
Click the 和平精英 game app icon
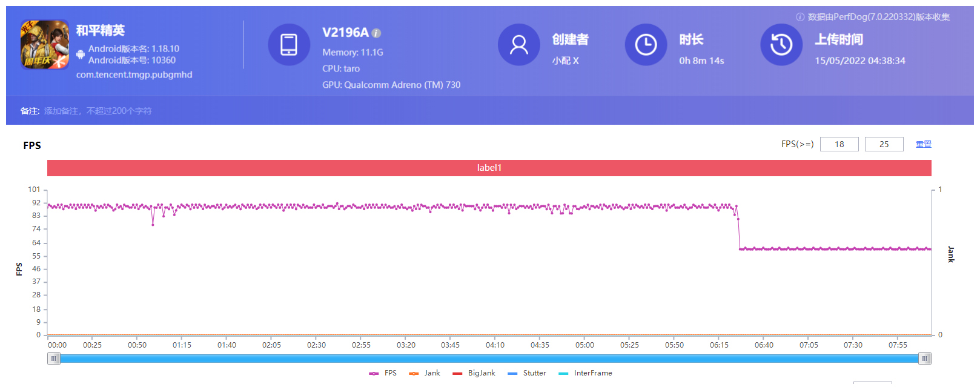pos(45,45)
